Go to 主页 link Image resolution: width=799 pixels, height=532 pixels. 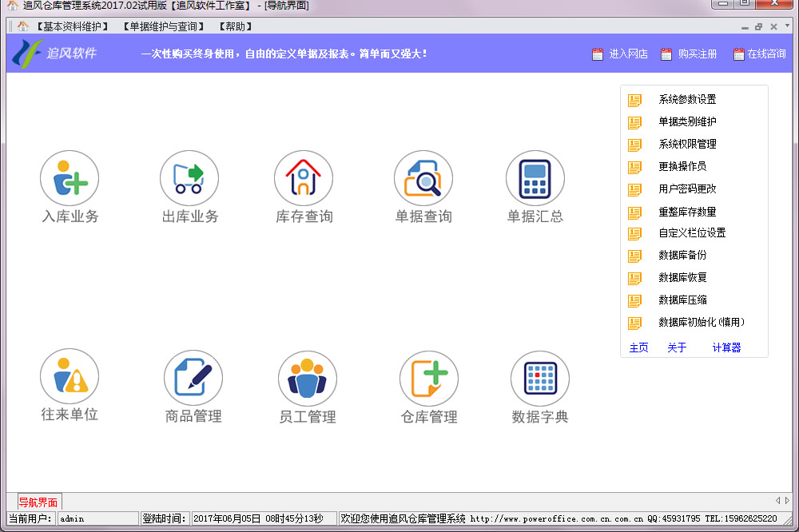click(x=638, y=347)
